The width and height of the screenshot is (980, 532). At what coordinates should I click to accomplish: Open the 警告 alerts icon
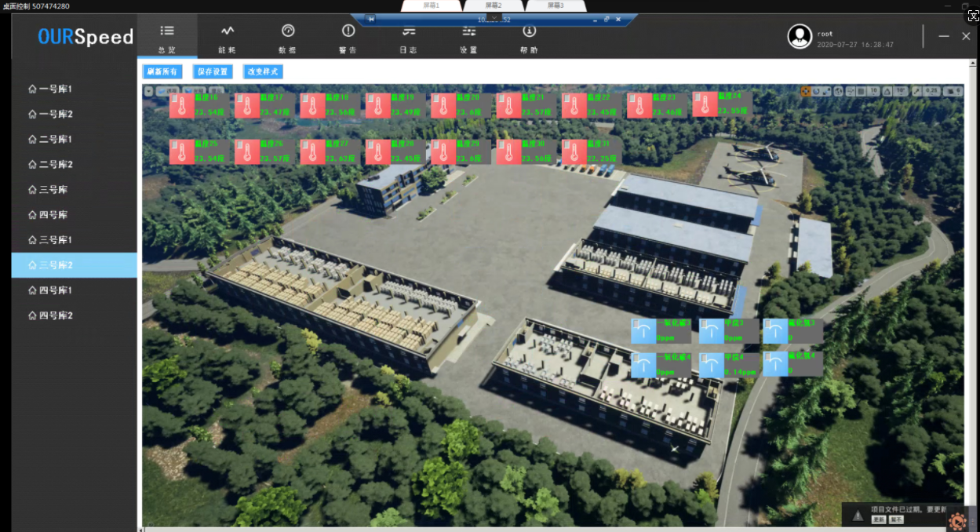coord(348,31)
